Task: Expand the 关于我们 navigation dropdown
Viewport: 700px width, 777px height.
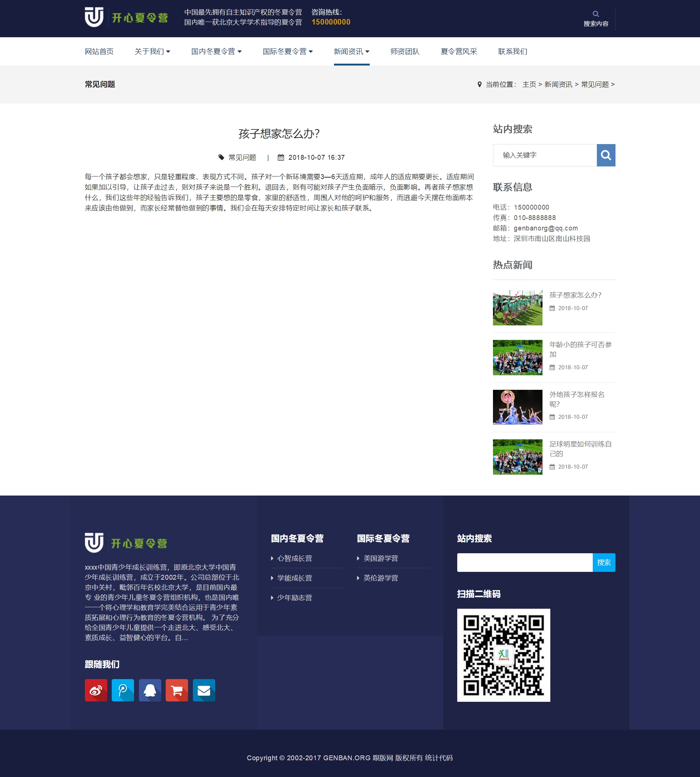Action: pyautogui.click(x=152, y=51)
